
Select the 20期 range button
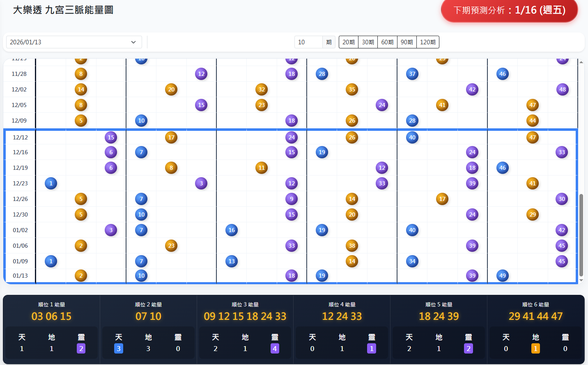348,42
